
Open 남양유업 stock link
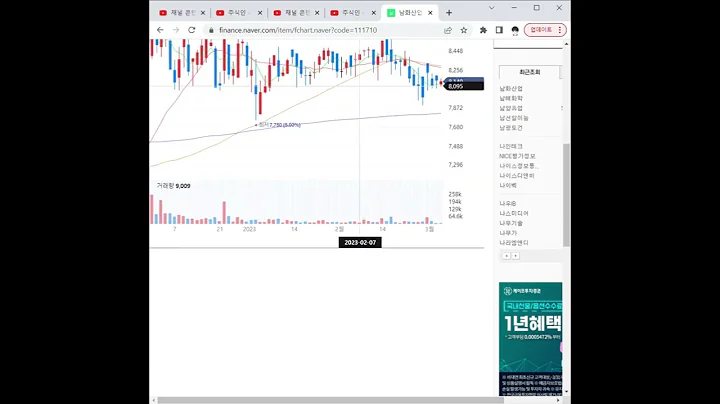click(x=511, y=108)
